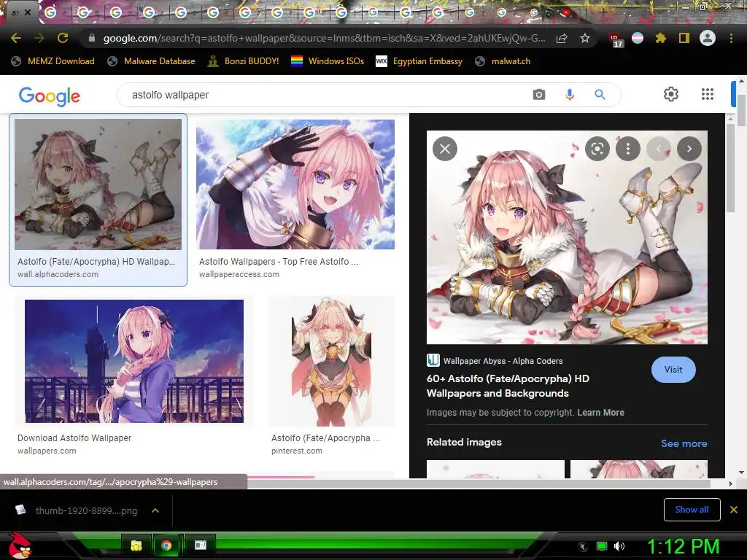Click the 1:12 PM clock
Viewport: 747px width, 560px height.
coord(683,546)
